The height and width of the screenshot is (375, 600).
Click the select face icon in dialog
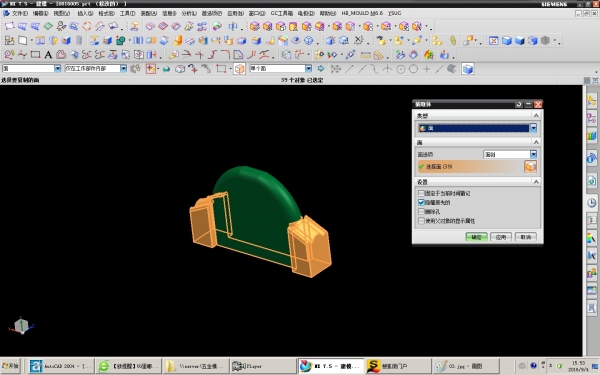click(530, 166)
